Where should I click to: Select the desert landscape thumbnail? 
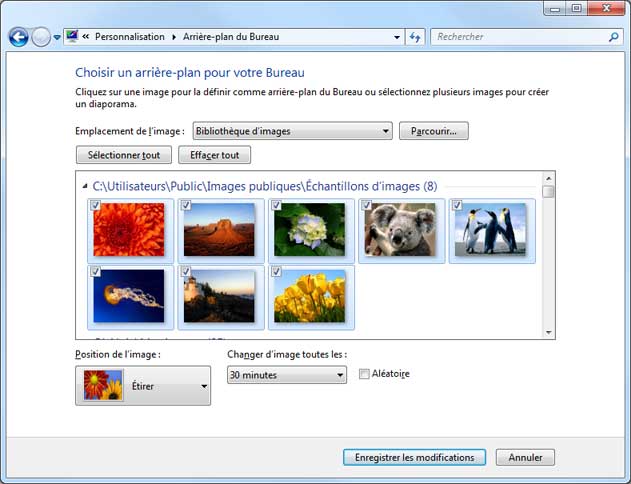219,230
